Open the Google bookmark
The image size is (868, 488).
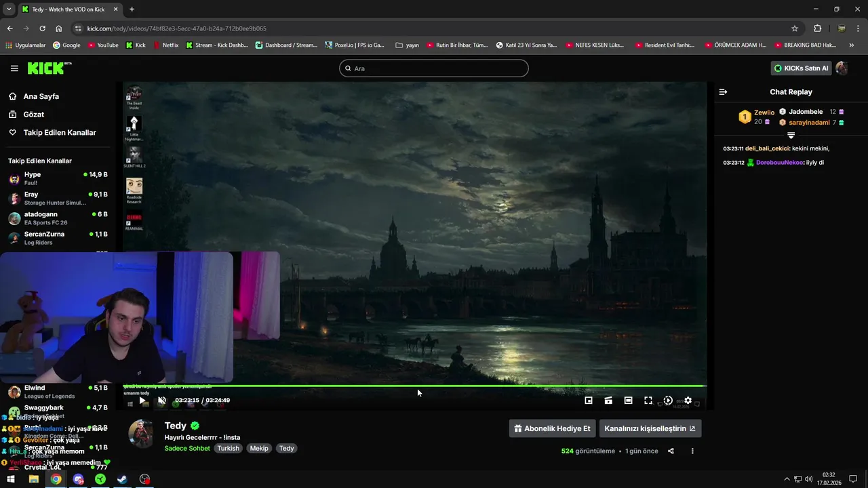coord(66,45)
